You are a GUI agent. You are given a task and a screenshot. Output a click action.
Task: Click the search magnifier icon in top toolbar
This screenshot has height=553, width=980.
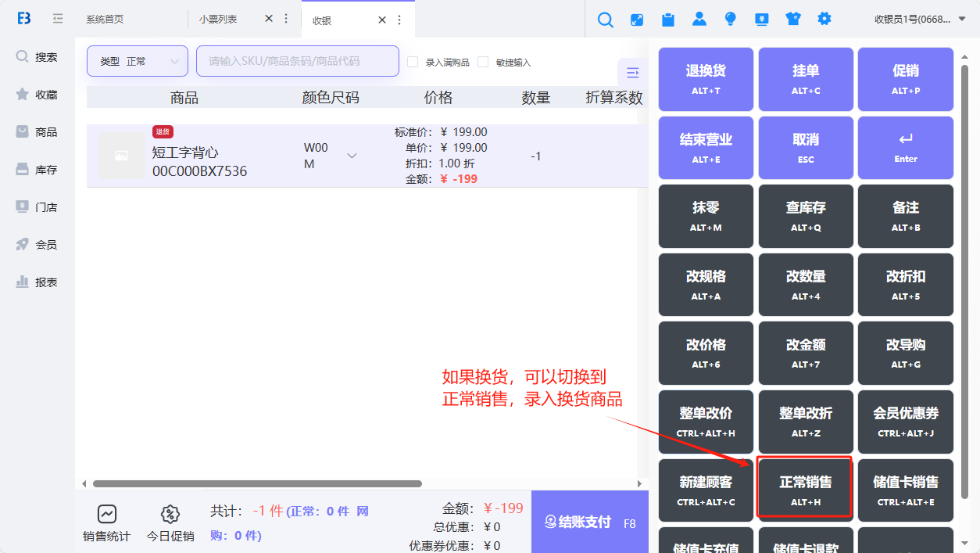pyautogui.click(x=606, y=20)
